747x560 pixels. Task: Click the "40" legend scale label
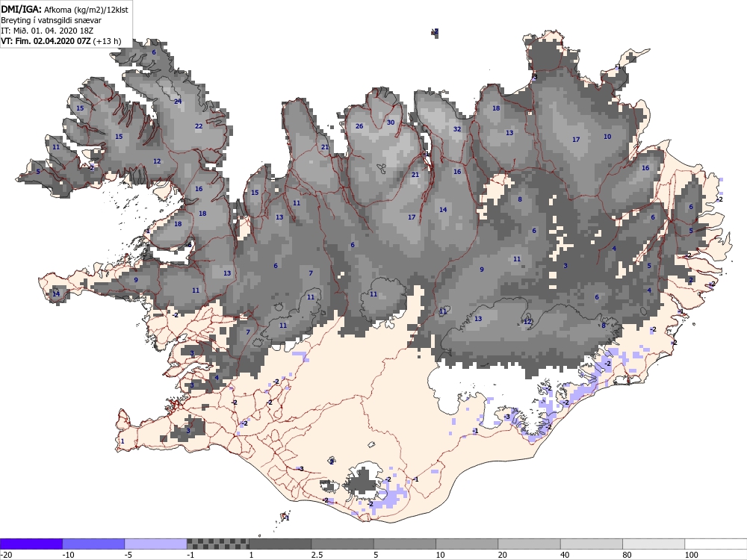coord(565,555)
